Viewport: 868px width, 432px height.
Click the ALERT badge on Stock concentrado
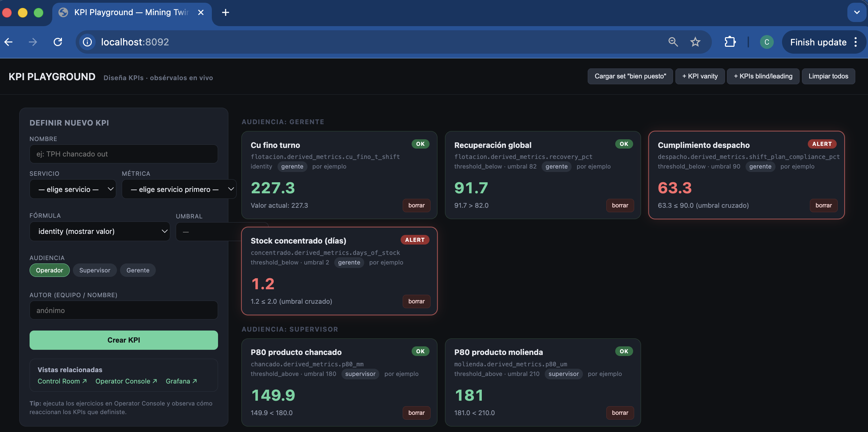[x=415, y=240]
